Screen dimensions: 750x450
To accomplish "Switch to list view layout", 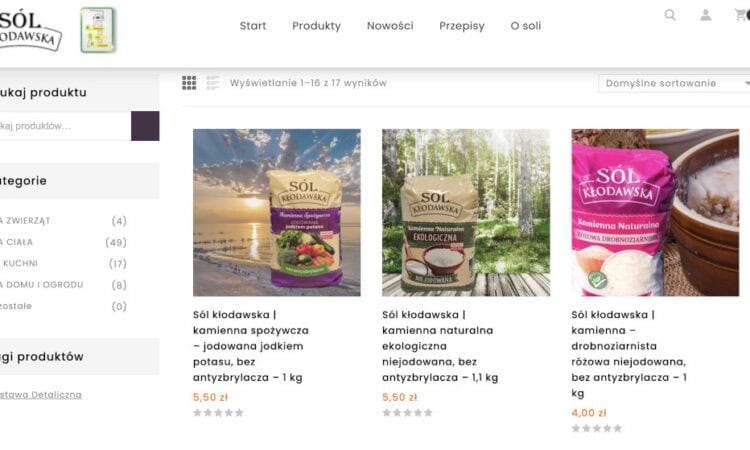I will click(x=213, y=83).
